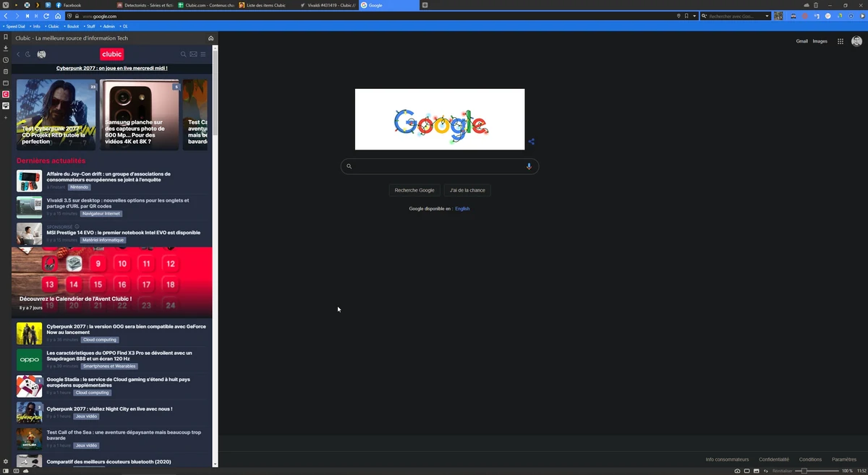Open Clubic search magnifier icon
Screen dimensions: 868x475
(x=184, y=54)
